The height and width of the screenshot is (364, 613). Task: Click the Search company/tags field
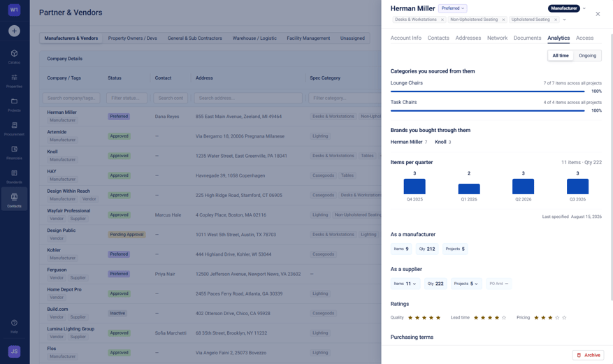71,98
